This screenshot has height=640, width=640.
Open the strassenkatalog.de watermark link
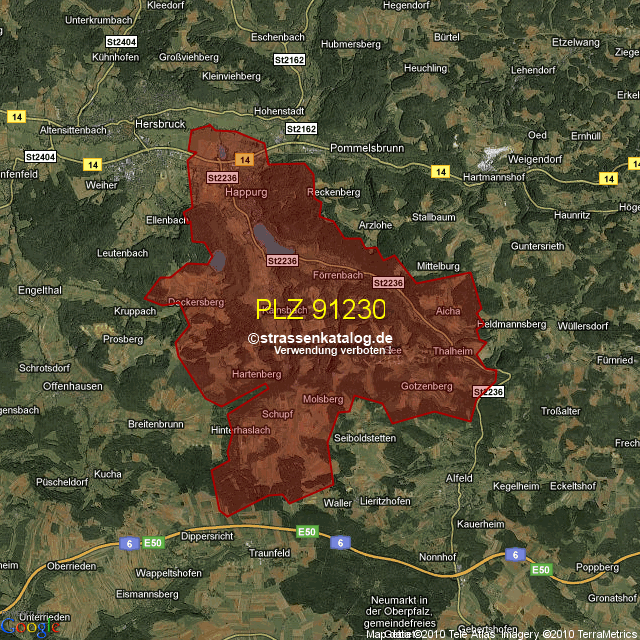(x=320, y=339)
